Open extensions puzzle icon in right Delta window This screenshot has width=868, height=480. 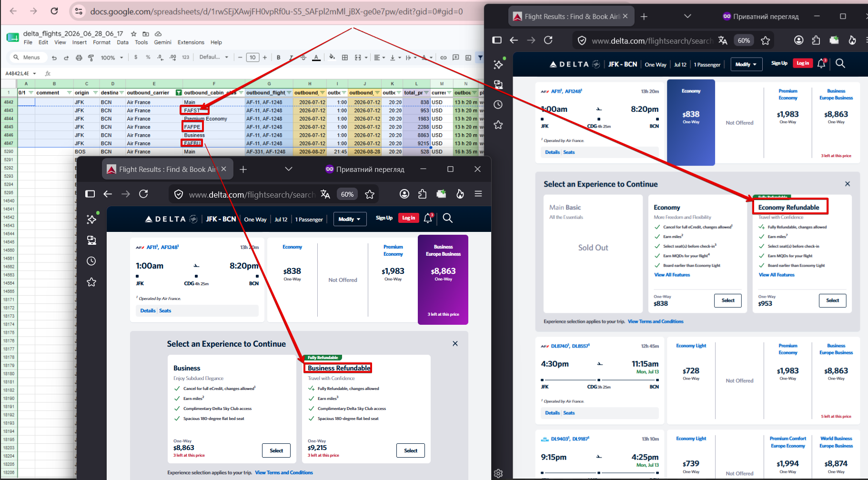[816, 40]
